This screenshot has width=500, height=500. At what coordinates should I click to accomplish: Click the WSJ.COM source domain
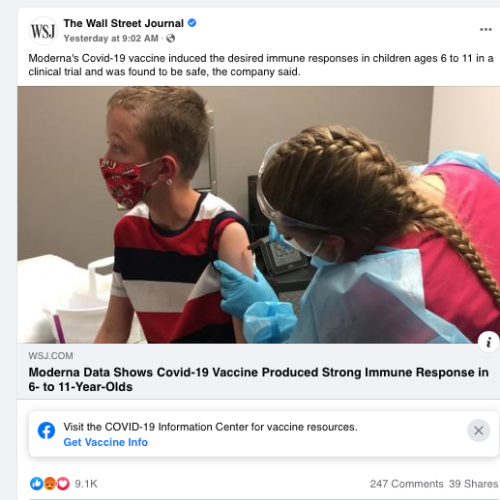(51, 356)
